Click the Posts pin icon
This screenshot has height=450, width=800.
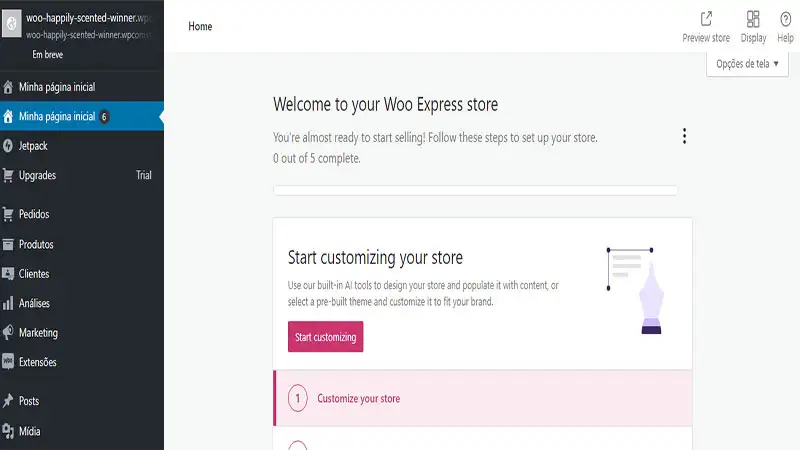coord(9,401)
